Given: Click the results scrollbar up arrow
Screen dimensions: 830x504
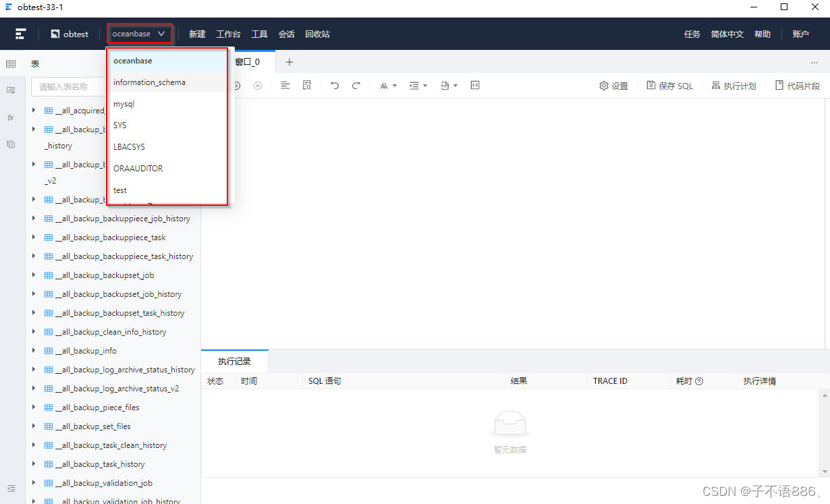Looking at the screenshot, I should (825, 395).
